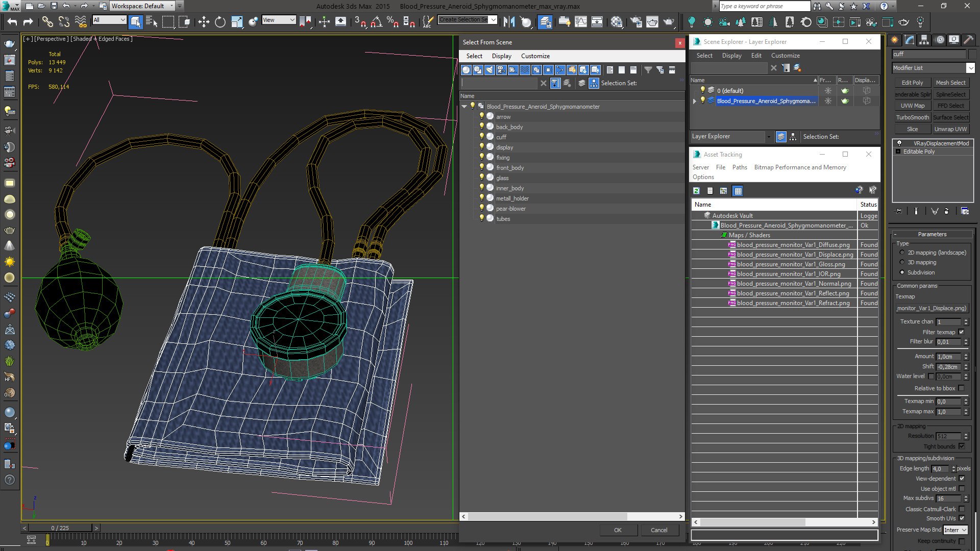The height and width of the screenshot is (551, 980).
Task: Toggle the Filter texmap checkbox
Action: click(x=962, y=332)
